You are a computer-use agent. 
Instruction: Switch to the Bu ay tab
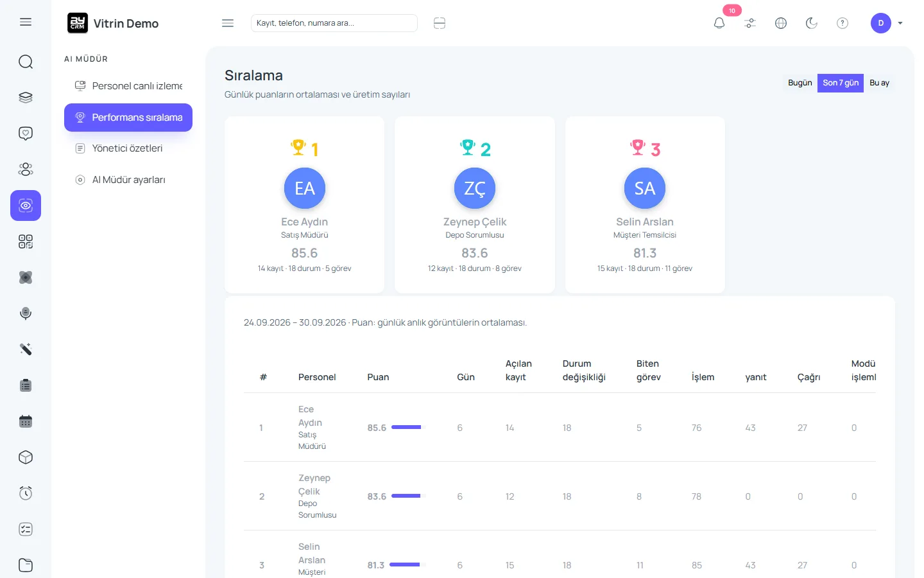[x=879, y=83]
